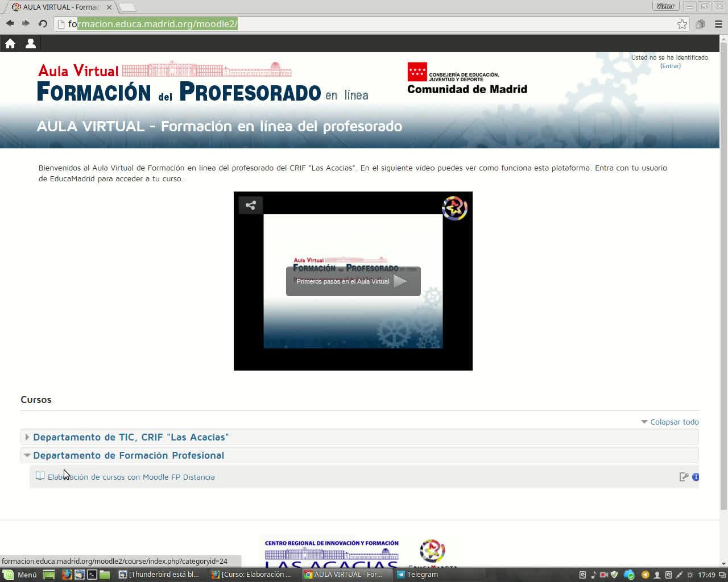
Task: Select the AULA VIRTUAL browser tab
Action: [61, 7]
